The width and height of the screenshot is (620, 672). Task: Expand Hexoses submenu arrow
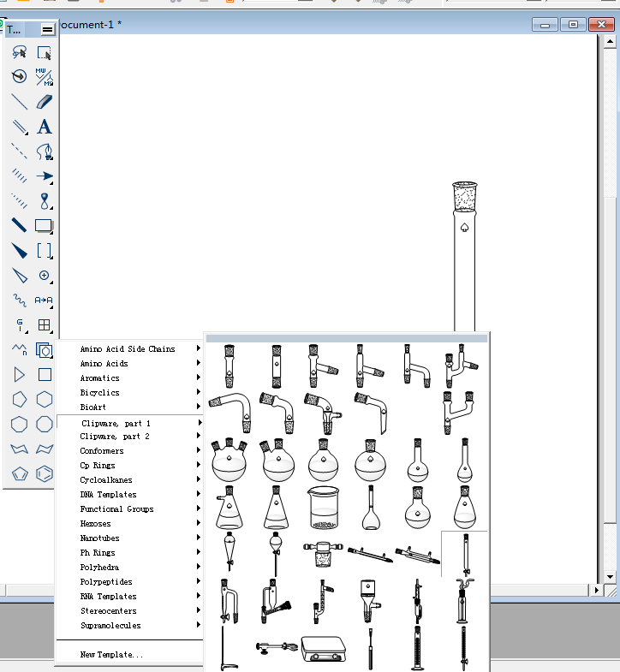pos(199,523)
